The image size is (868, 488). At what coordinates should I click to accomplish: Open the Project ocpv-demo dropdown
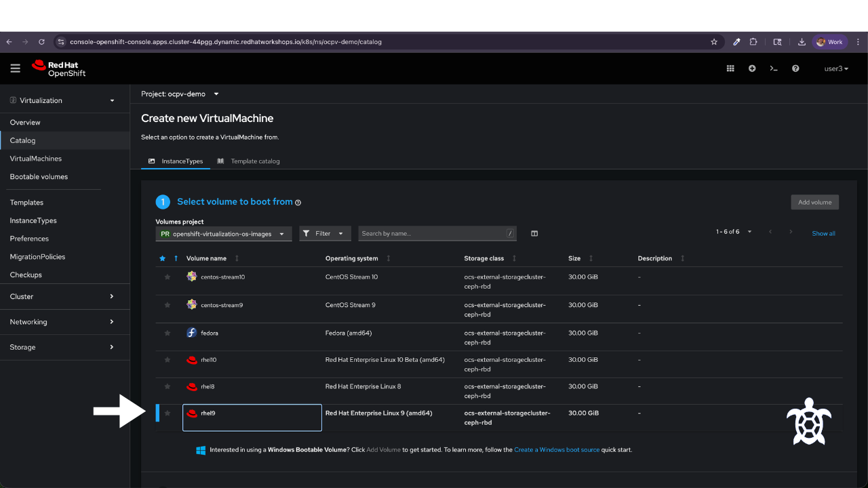180,94
